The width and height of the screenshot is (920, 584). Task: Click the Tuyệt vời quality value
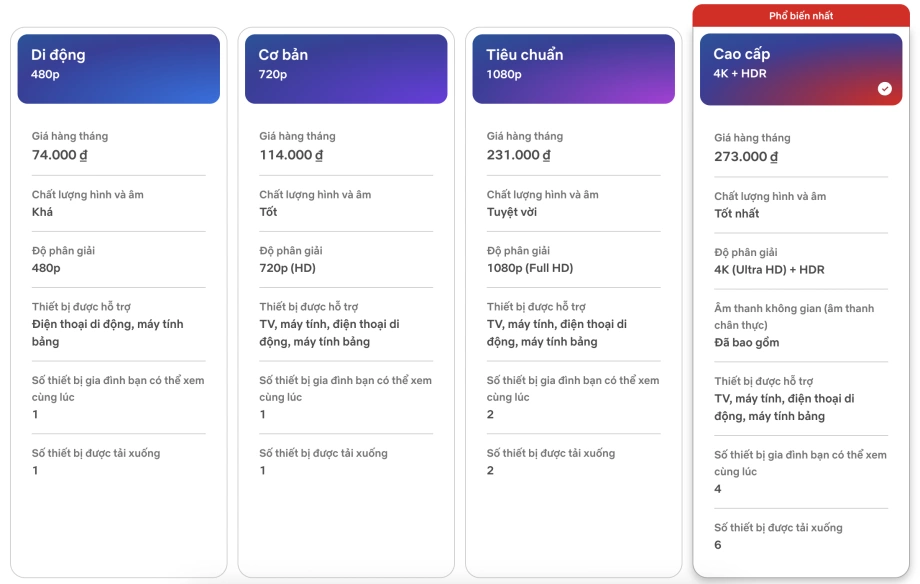512,212
